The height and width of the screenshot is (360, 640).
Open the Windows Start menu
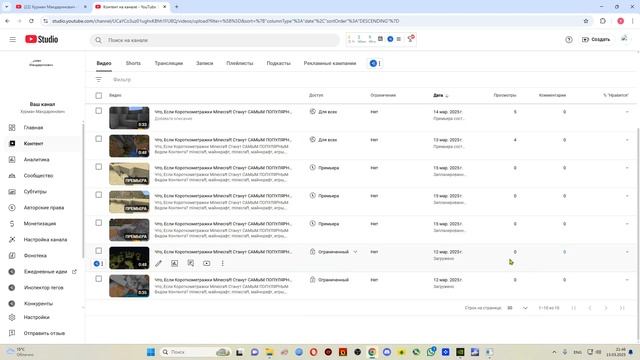coord(151,352)
